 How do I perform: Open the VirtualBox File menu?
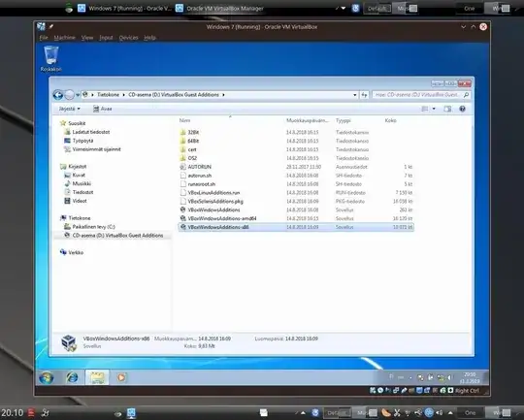click(x=44, y=38)
